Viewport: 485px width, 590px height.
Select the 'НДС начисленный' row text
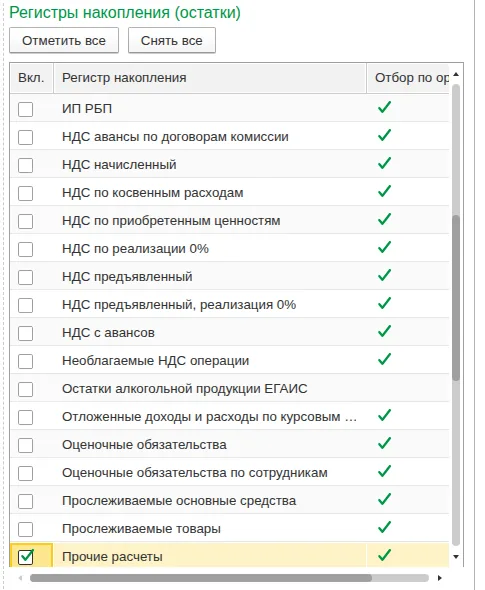click(119, 165)
